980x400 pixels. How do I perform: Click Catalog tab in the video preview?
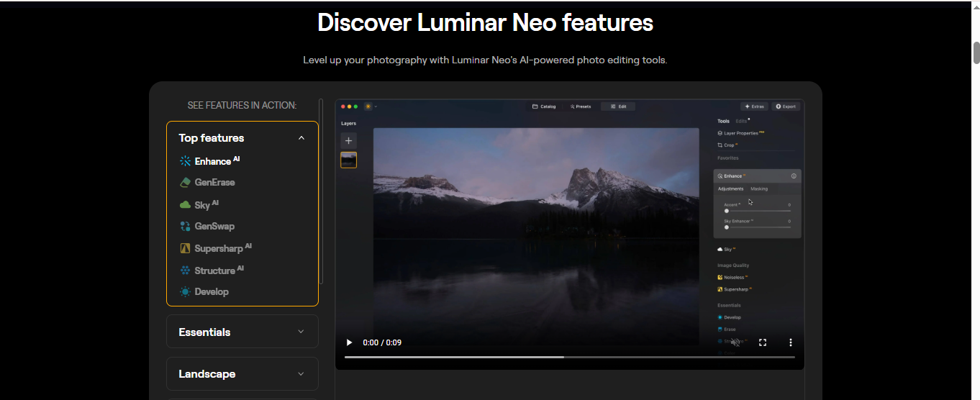[x=544, y=106]
